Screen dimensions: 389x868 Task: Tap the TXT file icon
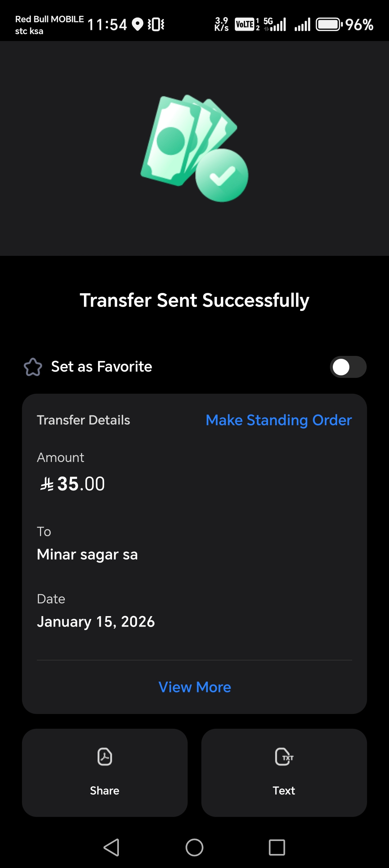(x=284, y=756)
